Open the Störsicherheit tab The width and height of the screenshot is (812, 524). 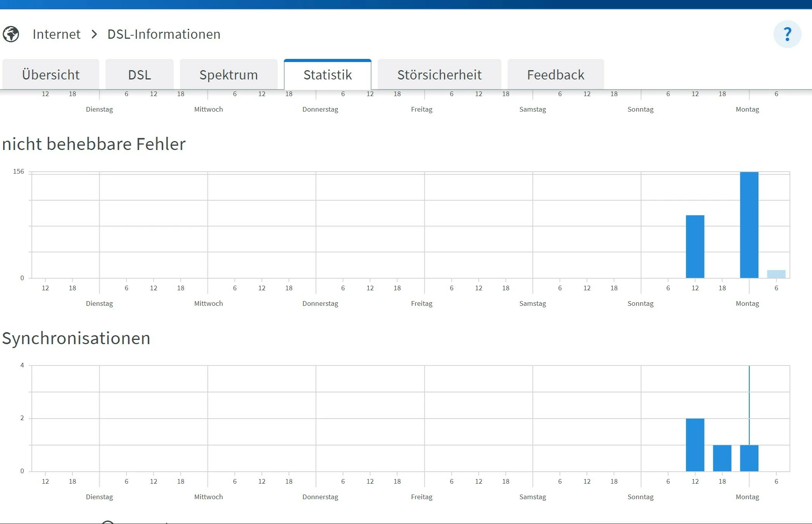coord(439,74)
